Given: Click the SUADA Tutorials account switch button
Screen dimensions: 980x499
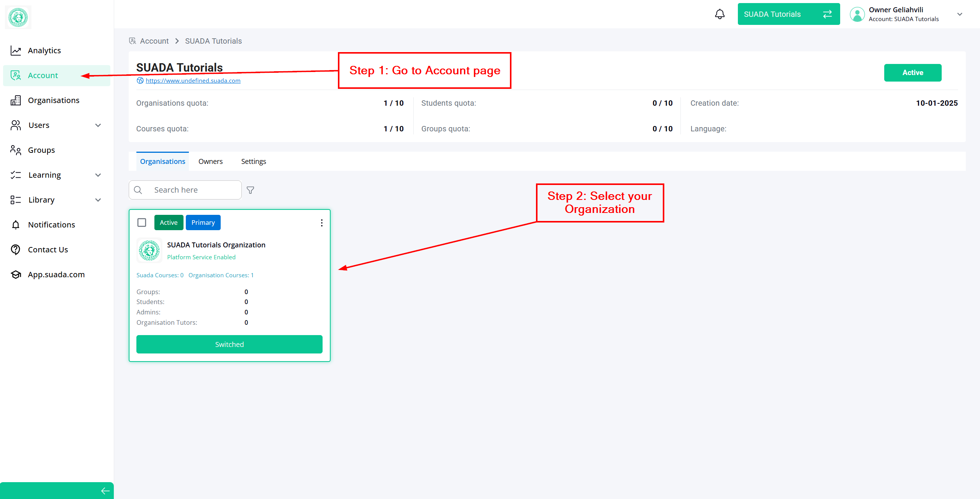Looking at the screenshot, I should [x=788, y=14].
